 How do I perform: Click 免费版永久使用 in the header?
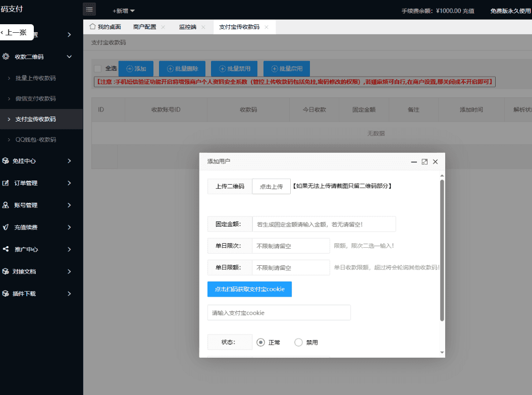coord(510,11)
